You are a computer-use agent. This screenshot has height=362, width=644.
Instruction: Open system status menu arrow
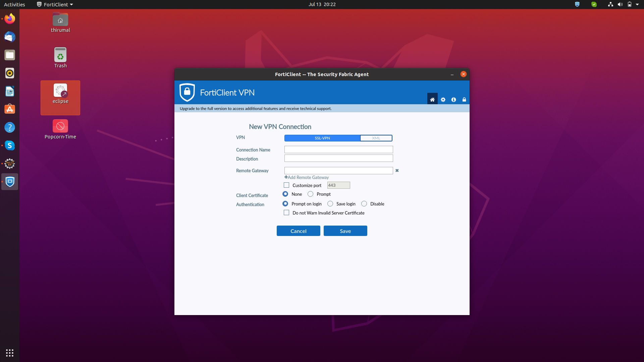[x=637, y=4]
